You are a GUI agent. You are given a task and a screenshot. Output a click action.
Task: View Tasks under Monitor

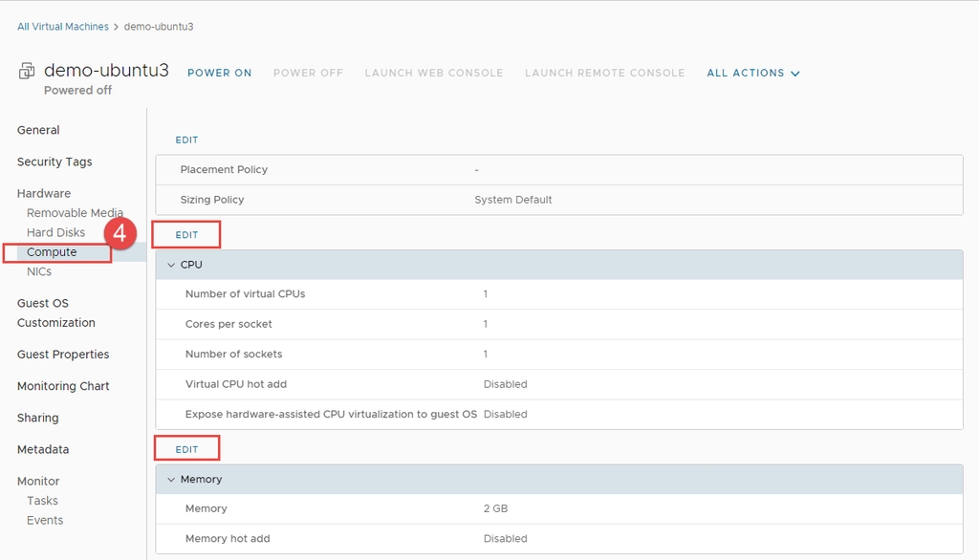click(42, 501)
